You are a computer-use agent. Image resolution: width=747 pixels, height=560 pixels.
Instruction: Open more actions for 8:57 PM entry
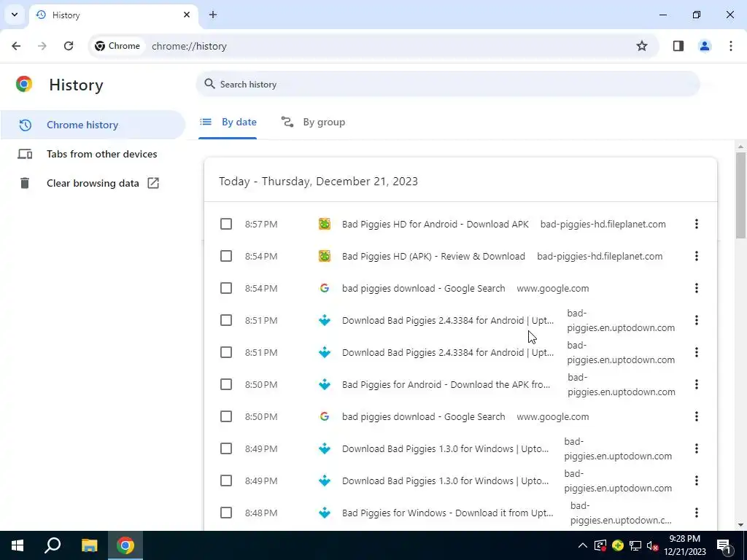point(697,224)
